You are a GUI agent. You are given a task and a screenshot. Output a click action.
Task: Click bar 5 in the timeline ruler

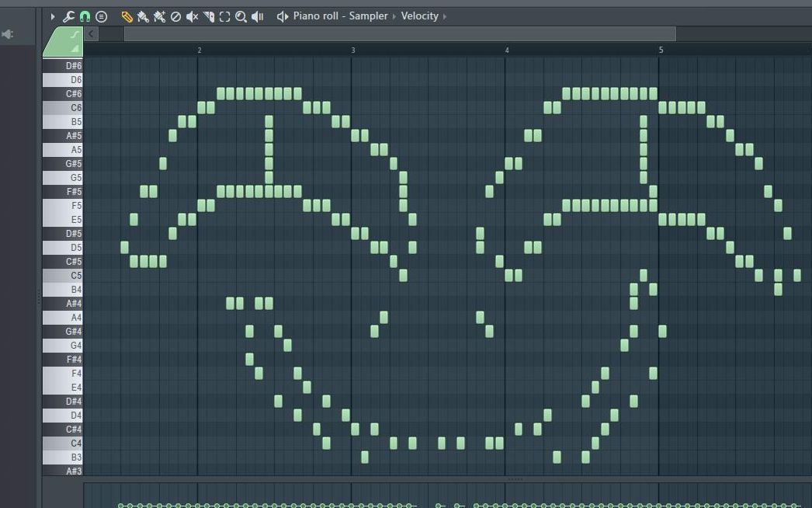(661, 50)
